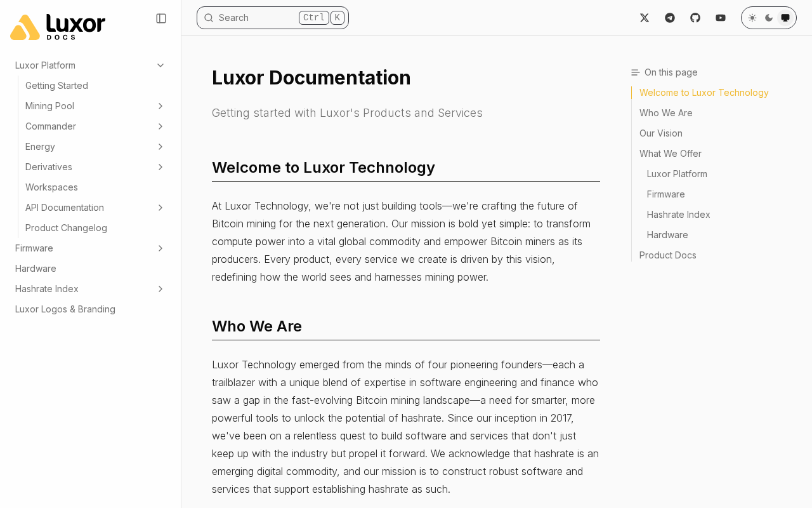Click the Luxor Docs logo

point(58,27)
